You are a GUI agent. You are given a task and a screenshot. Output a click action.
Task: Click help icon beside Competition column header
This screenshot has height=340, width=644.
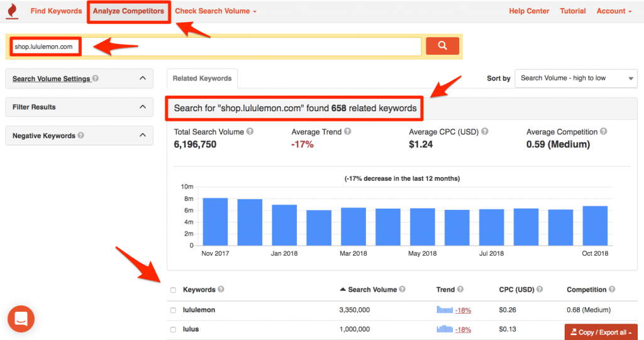click(x=612, y=289)
